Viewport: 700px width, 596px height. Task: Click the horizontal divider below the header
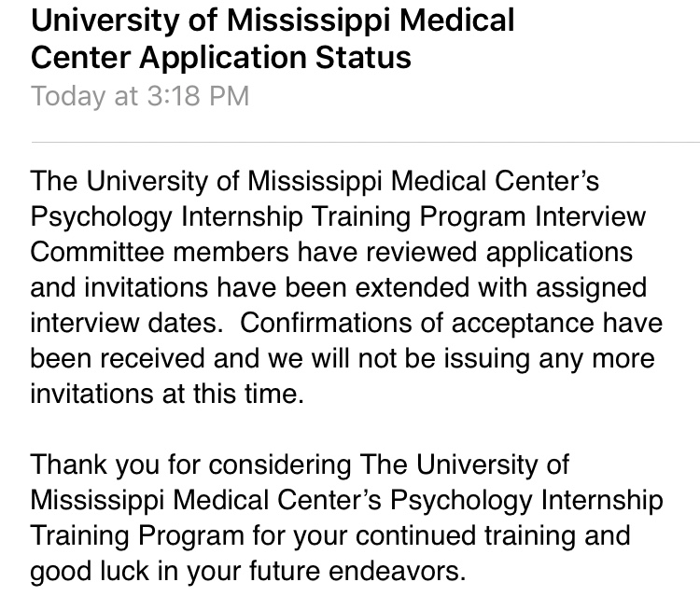pyautogui.click(x=365, y=143)
